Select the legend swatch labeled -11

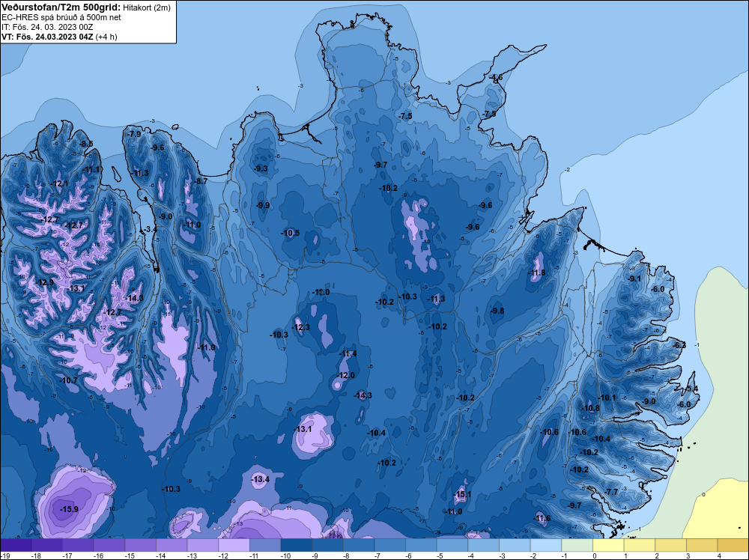265,545
